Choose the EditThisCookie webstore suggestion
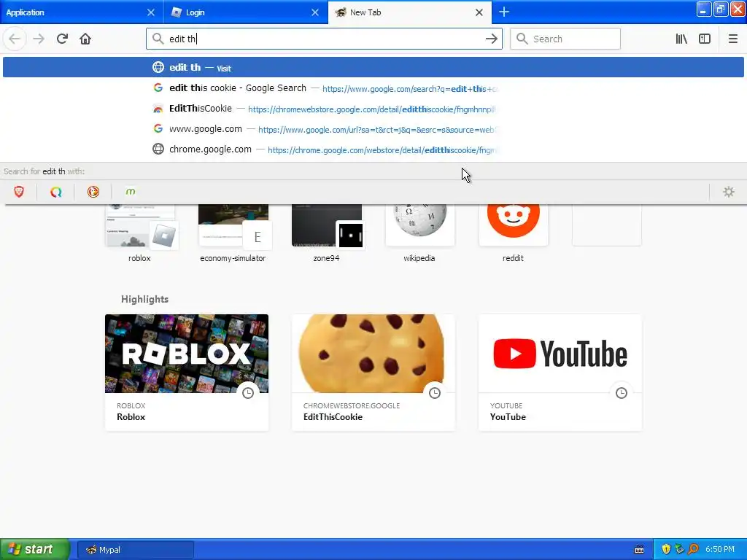 point(373,109)
